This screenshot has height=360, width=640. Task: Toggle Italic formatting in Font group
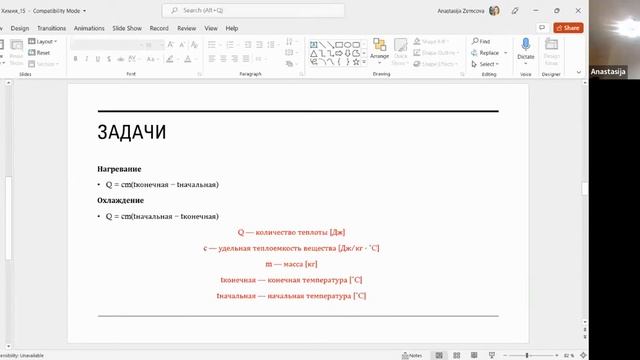[x=87, y=59]
